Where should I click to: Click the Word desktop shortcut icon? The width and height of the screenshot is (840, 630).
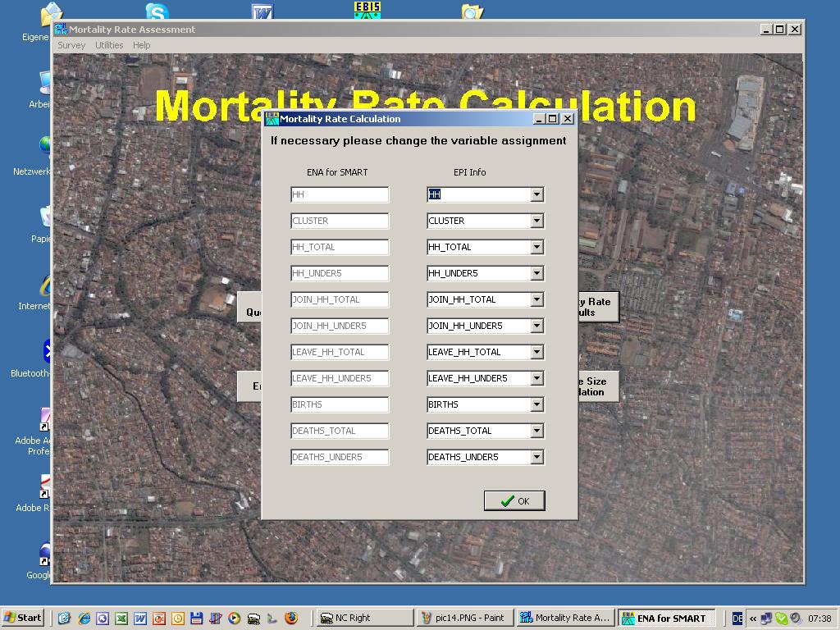(262, 11)
